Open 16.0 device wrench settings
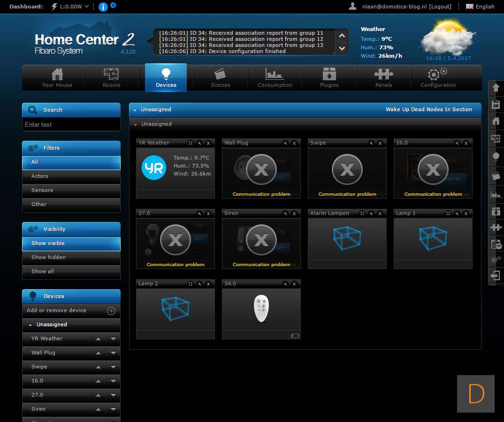The image size is (504, 422). point(457,143)
